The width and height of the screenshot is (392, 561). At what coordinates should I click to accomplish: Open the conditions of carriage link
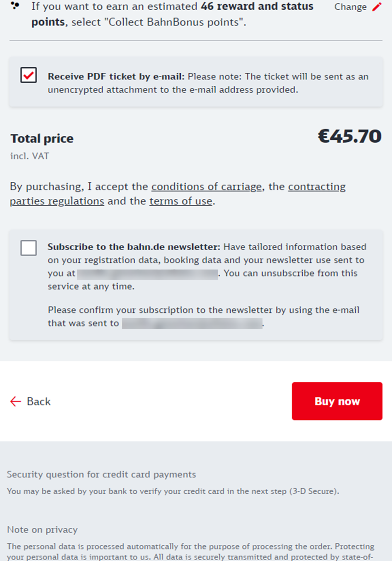tap(207, 186)
